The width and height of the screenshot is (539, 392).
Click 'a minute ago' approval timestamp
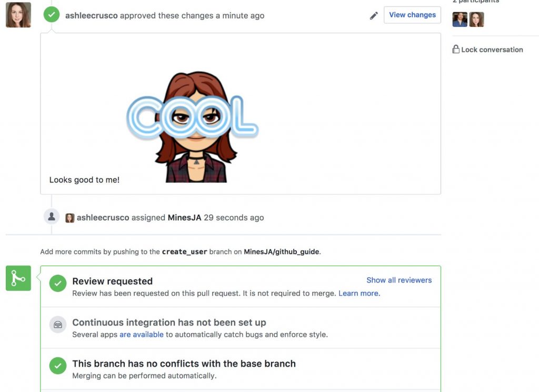click(240, 15)
